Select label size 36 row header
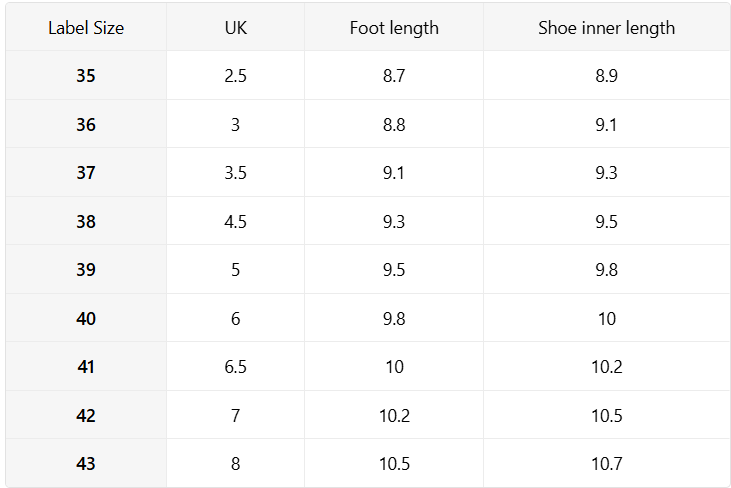Image resolution: width=731 pixels, height=488 pixels. (86, 125)
